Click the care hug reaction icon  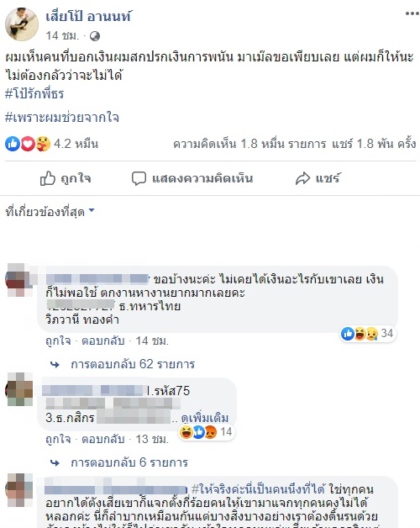pyautogui.click(x=43, y=144)
